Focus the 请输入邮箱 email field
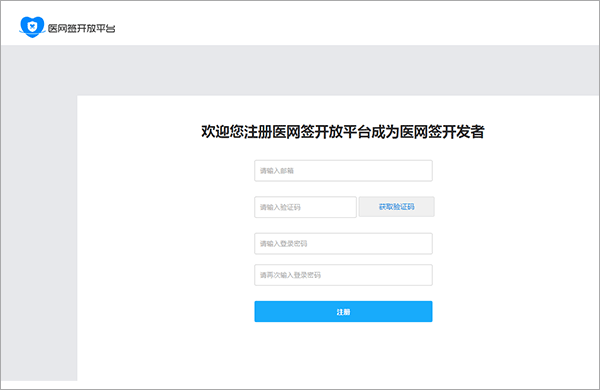 (343, 171)
